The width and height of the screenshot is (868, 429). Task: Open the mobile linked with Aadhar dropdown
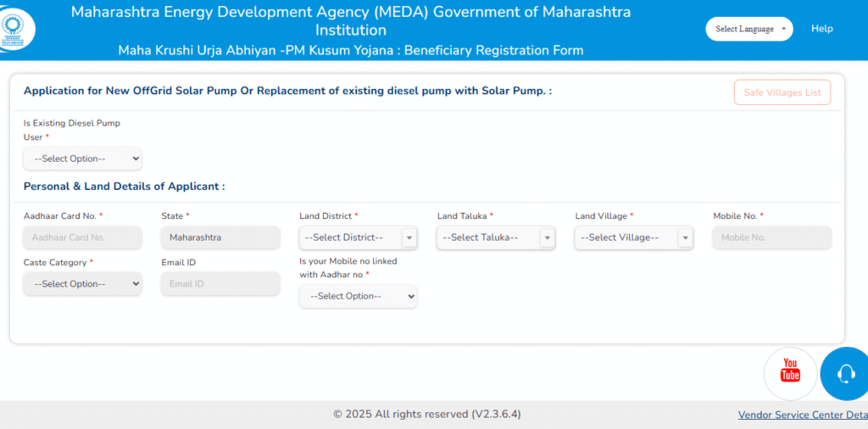359,296
